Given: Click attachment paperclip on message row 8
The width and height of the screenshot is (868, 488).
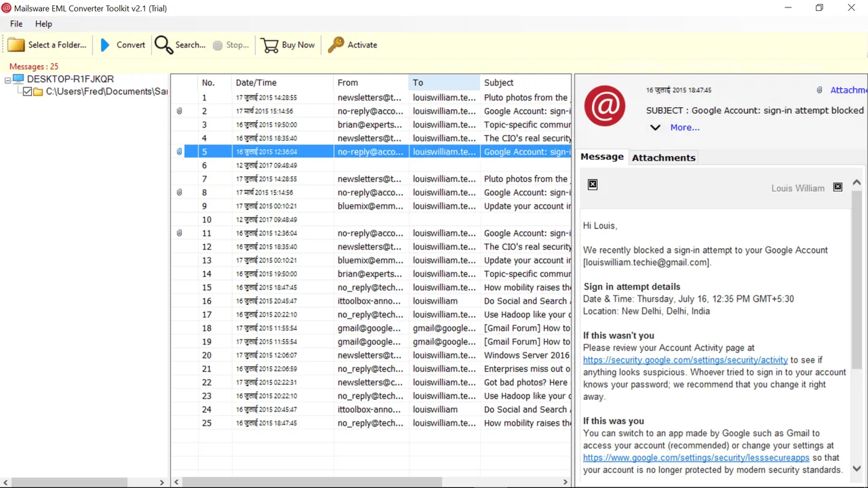Looking at the screenshot, I should 179,192.
